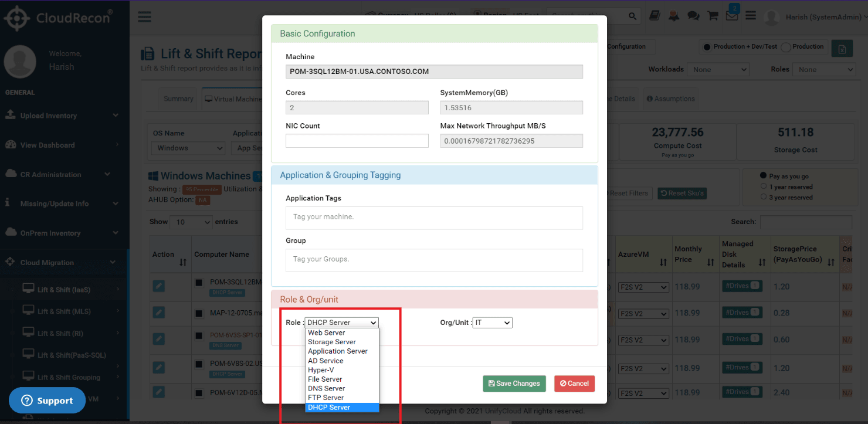868x424 pixels.
Task: Choose DNS Server from the Role list
Action: 343,388
